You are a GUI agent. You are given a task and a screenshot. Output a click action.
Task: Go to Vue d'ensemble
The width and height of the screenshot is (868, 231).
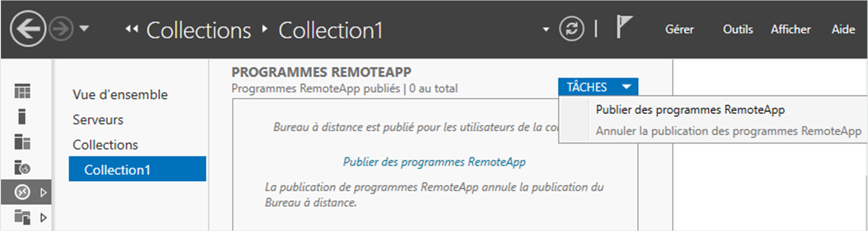[120, 94]
